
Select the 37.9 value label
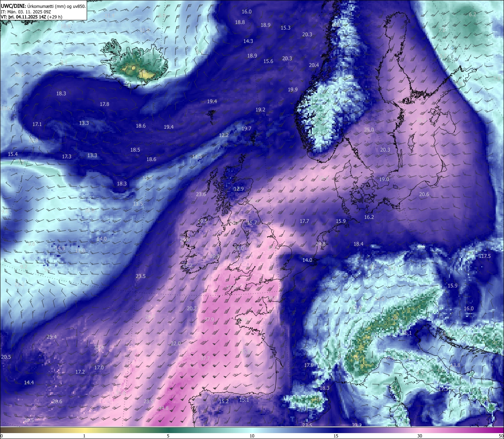point(209,320)
